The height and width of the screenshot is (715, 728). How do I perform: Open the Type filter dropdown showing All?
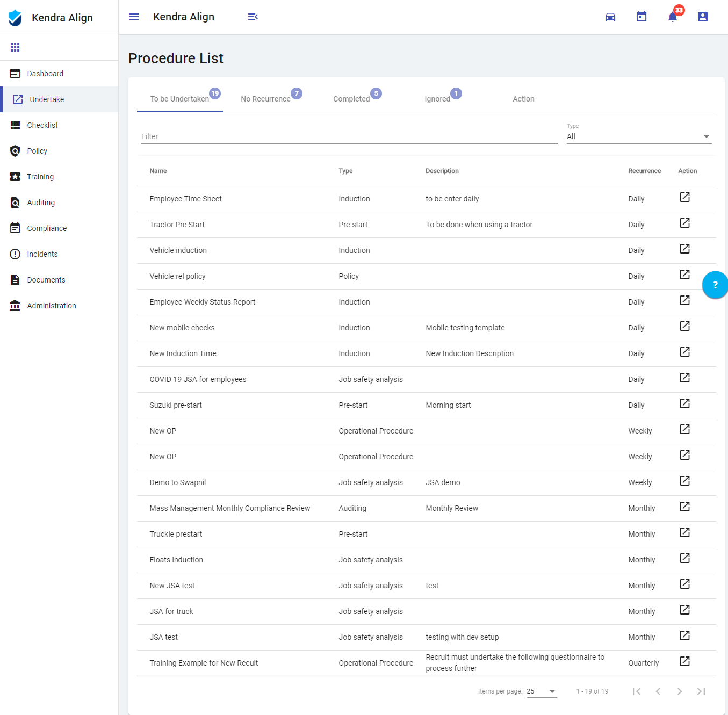(x=639, y=136)
